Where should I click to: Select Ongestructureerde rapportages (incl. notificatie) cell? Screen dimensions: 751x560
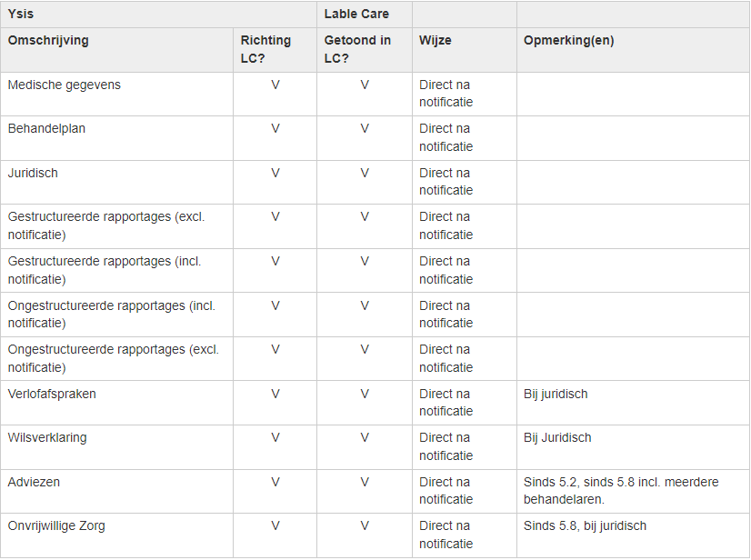click(112, 314)
